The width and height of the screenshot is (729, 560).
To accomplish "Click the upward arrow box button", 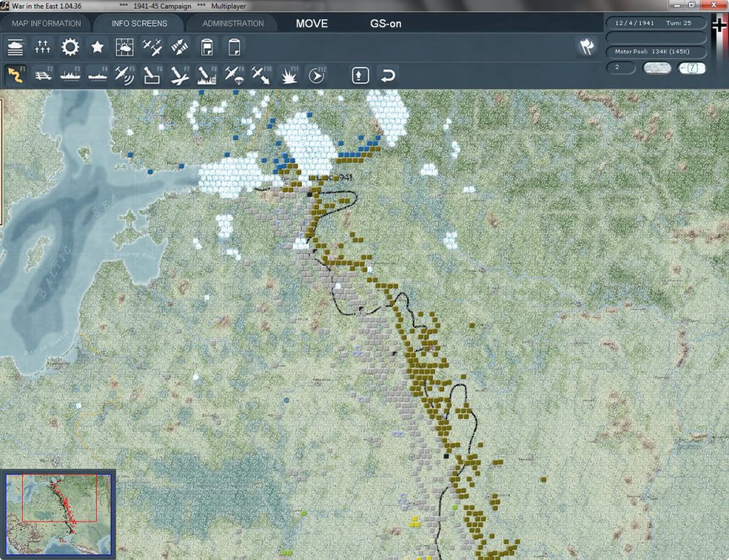I will tap(360, 75).
